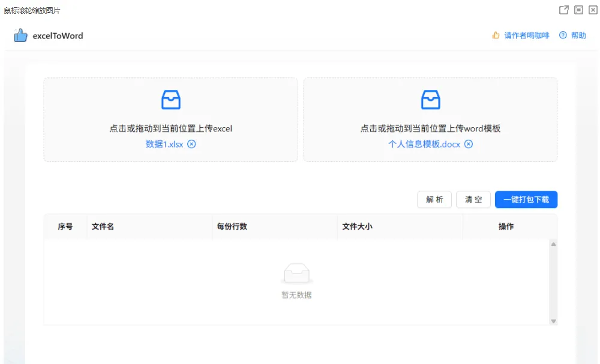Screen dimensions: 600x364
Task: Click the 操作 column header
Action: pyautogui.click(x=506, y=226)
